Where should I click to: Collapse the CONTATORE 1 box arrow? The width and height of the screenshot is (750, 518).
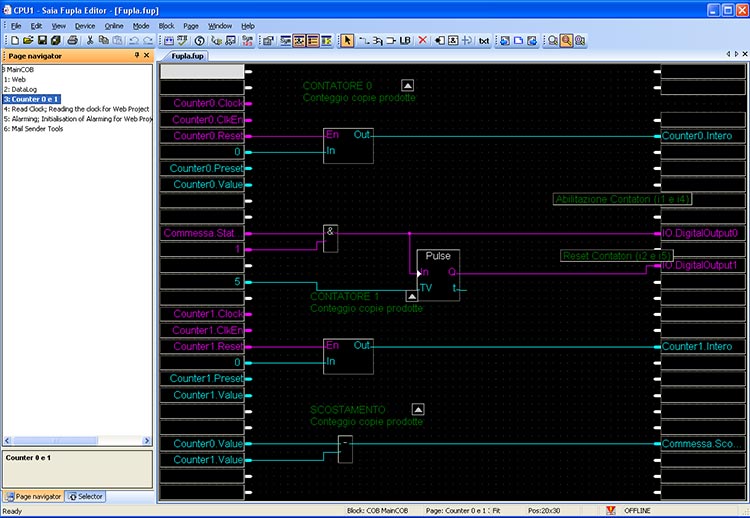[x=412, y=297]
